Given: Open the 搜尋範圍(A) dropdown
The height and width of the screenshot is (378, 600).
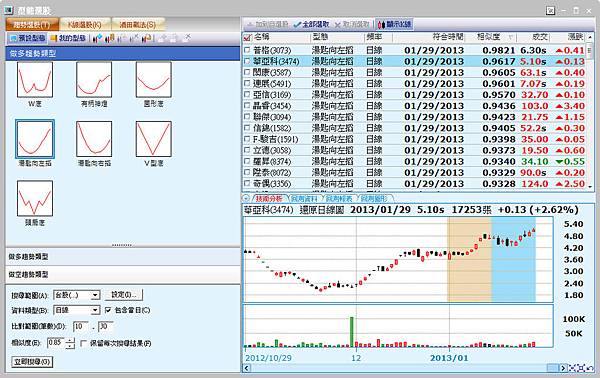Looking at the screenshot, I should pos(95,295).
